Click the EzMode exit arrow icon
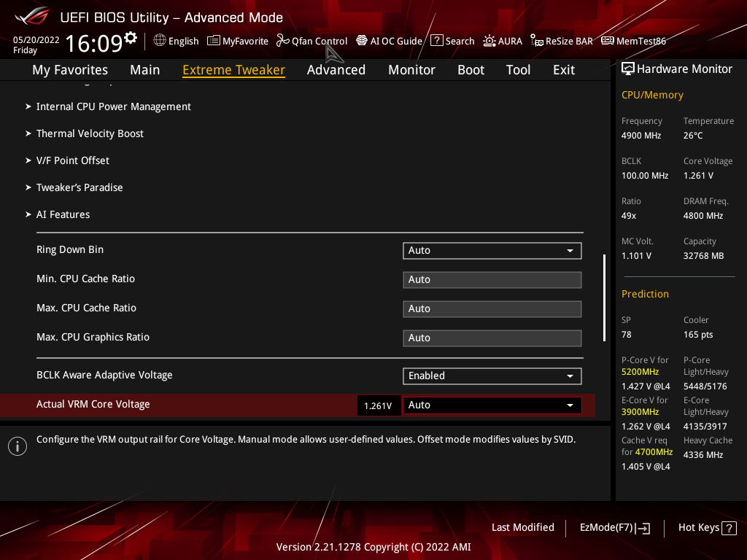This screenshot has width=747, height=560. pos(643,528)
